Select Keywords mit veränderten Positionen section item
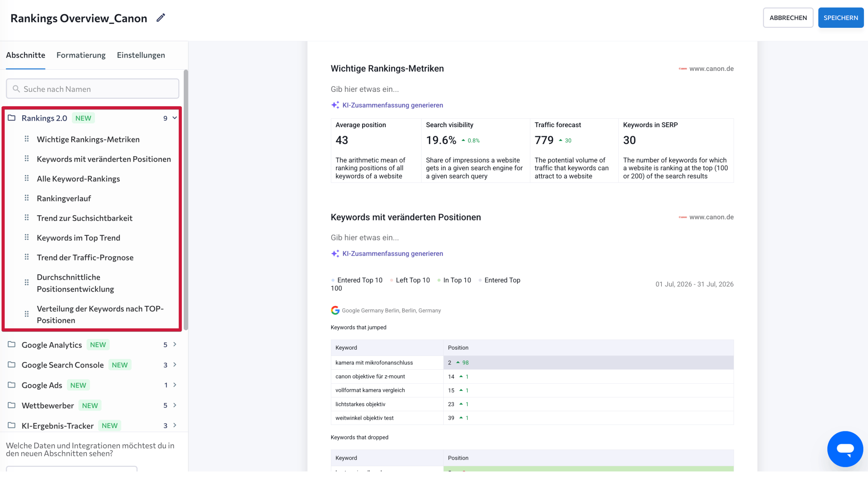This screenshot has height=493, width=868. tap(104, 159)
